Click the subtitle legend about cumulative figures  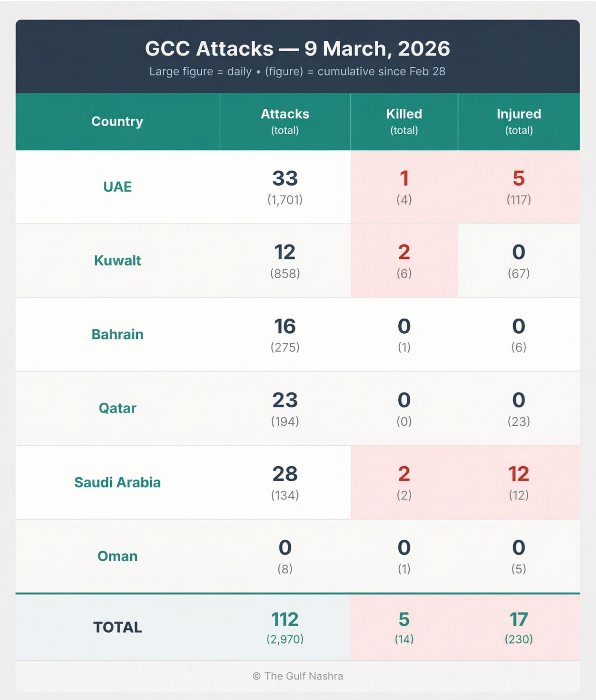point(297,72)
